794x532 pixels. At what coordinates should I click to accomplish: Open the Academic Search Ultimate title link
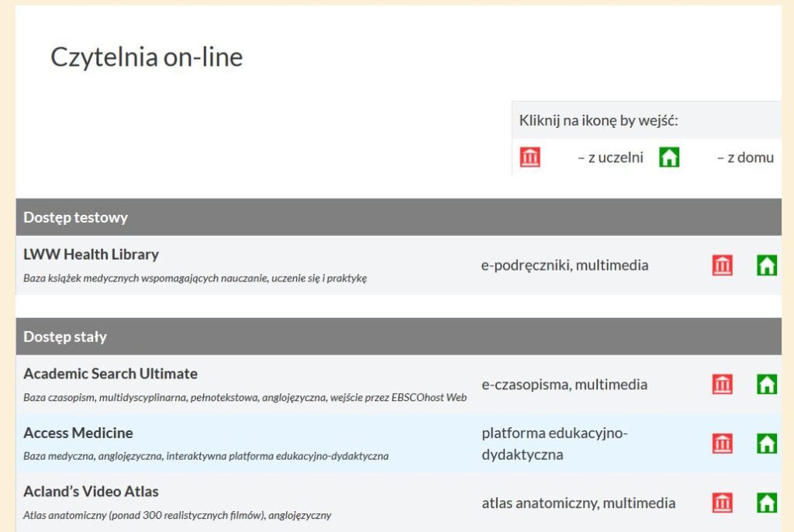[x=110, y=374]
